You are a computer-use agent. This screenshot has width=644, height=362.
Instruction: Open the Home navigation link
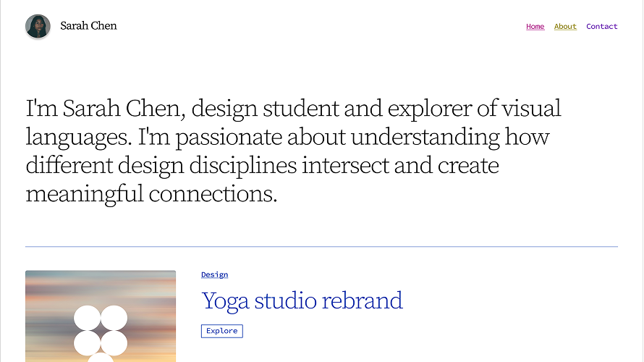tap(535, 27)
